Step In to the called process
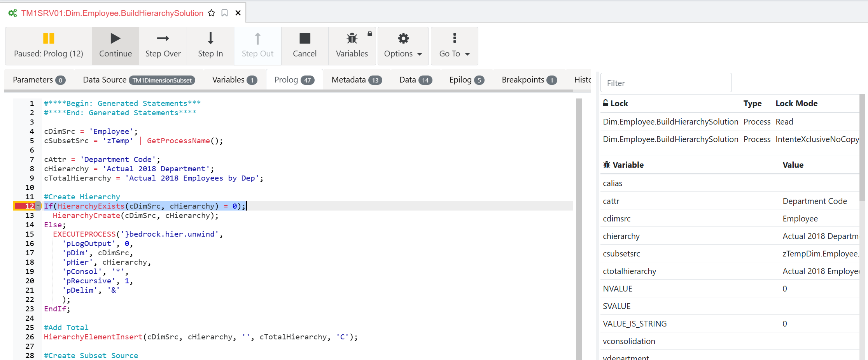 [x=210, y=46]
